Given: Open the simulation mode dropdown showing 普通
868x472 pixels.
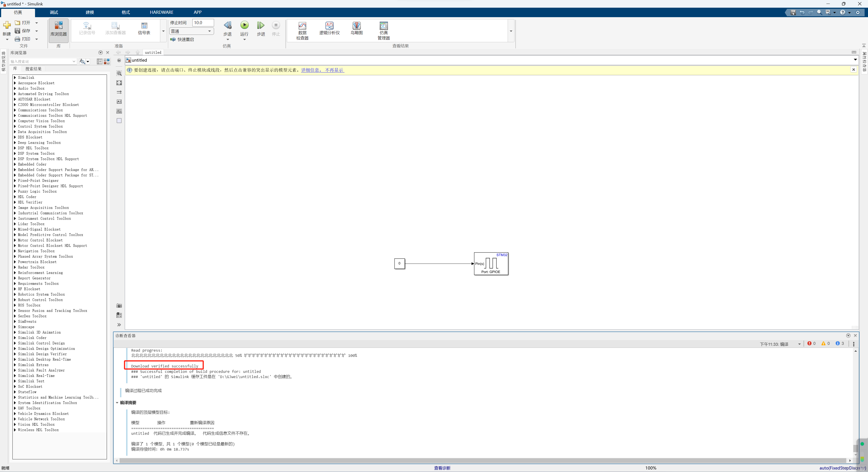Looking at the screenshot, I should [191, 31].
